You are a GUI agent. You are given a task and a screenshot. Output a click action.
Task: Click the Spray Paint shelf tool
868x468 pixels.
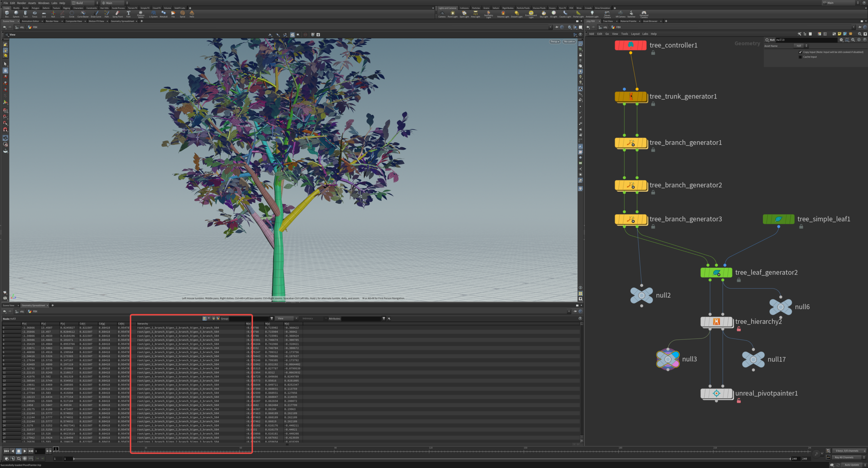[117, 14]
